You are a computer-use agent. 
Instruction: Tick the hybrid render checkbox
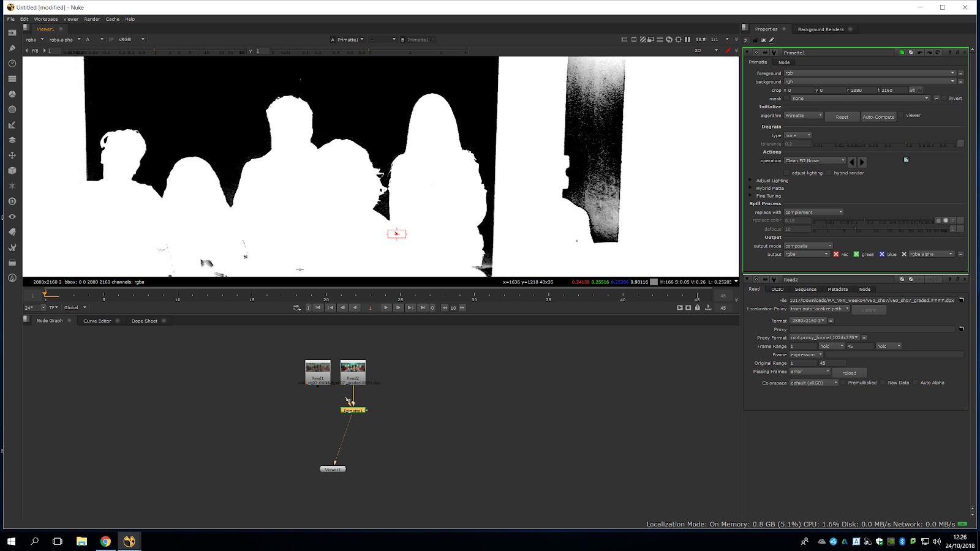click(829, 173)
